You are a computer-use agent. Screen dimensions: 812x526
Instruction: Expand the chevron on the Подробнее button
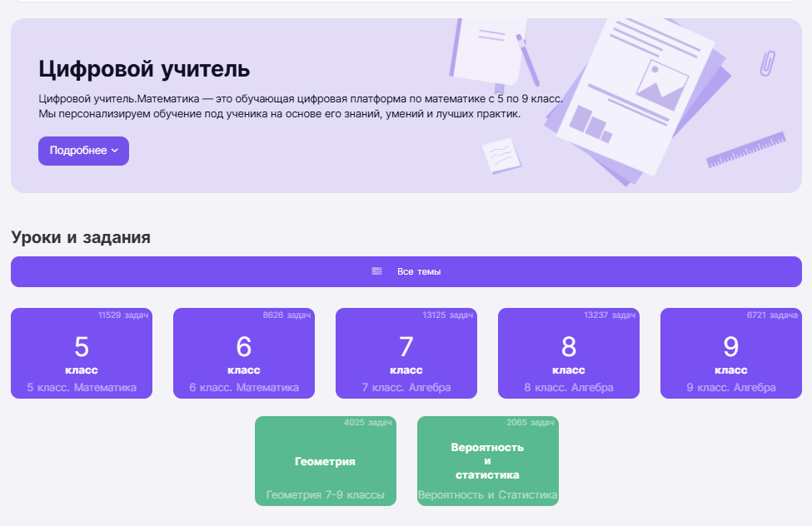pyautogui.click(x=115, y=151)
